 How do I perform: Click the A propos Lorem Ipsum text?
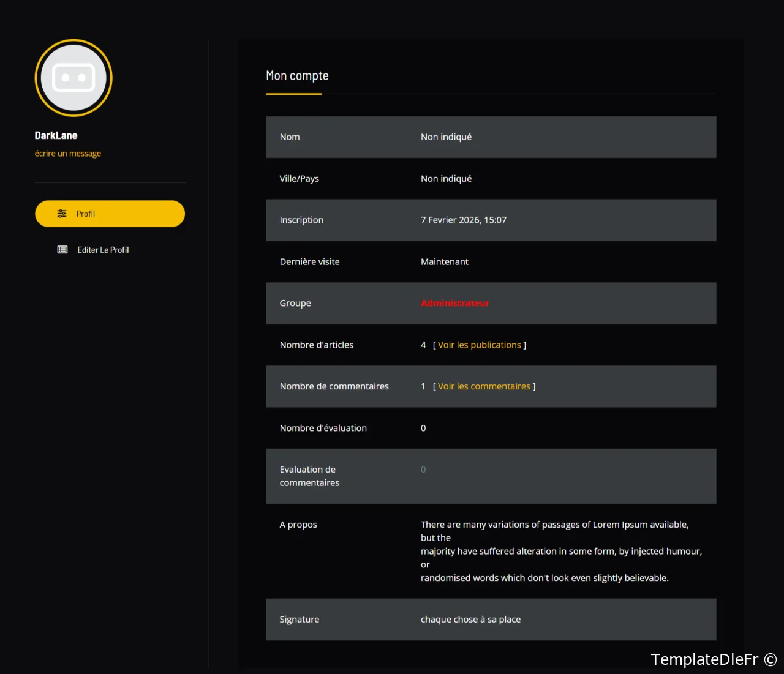554,551
